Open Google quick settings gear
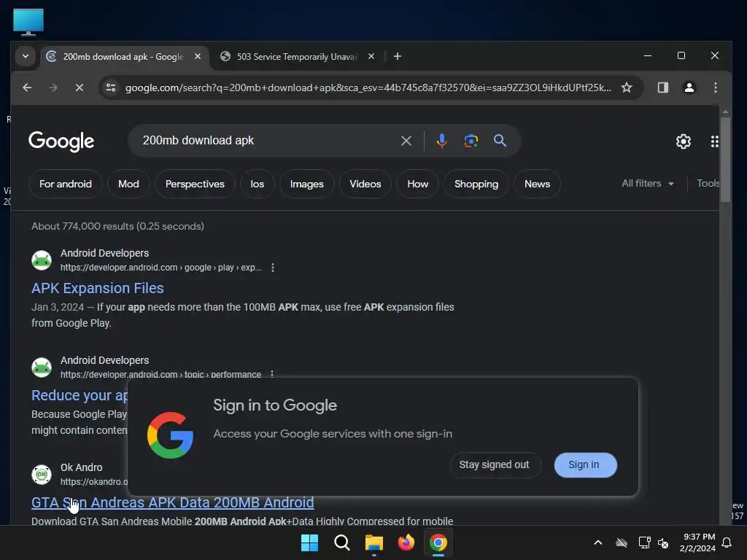This screenshot has height=560, width=747. [683, 141]
